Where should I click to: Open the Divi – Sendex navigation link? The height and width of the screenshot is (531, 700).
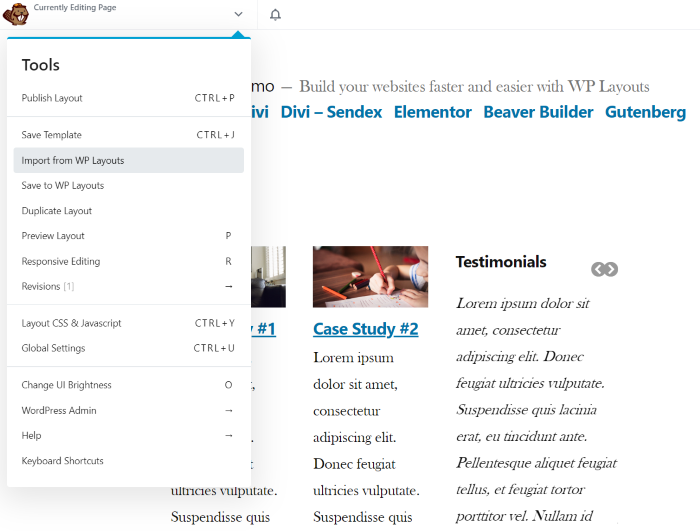point(331,112)
